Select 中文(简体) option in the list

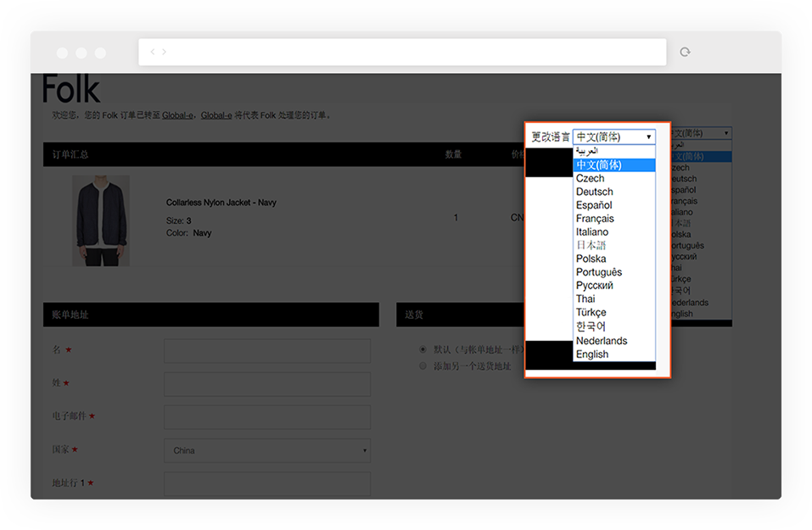614,165
